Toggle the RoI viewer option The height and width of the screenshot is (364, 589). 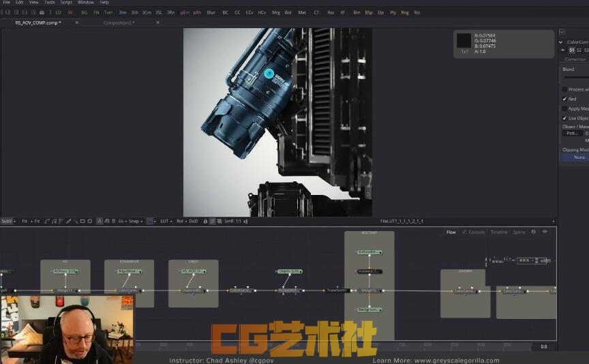(x=180, y=222)
